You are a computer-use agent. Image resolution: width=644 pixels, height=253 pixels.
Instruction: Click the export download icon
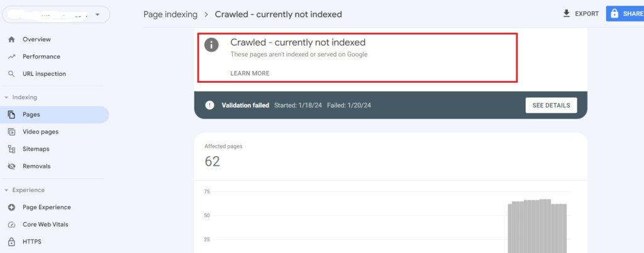[566, 13]
